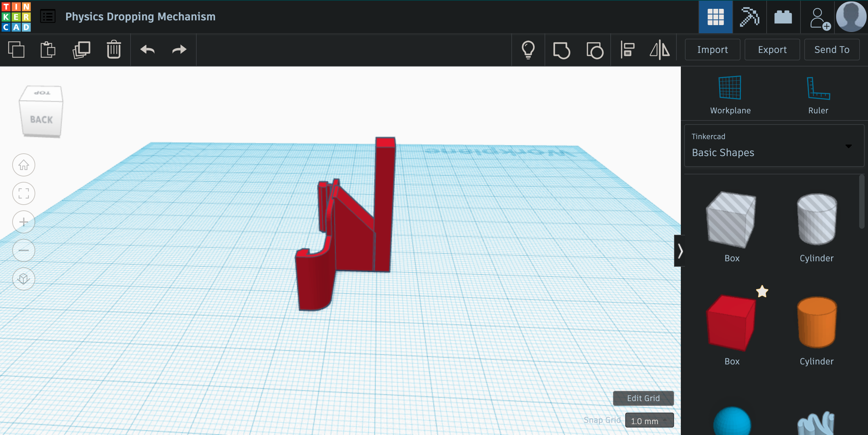Select the Mirror tool

click(659, 50)
